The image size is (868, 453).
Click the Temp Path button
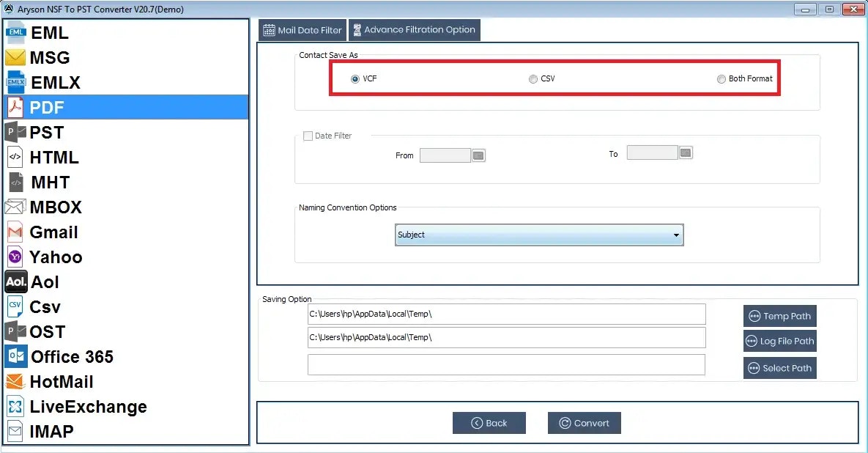(779, 316)
